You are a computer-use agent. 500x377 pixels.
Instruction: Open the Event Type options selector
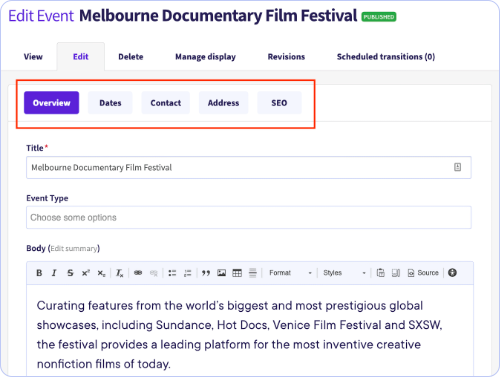(249, 218)
